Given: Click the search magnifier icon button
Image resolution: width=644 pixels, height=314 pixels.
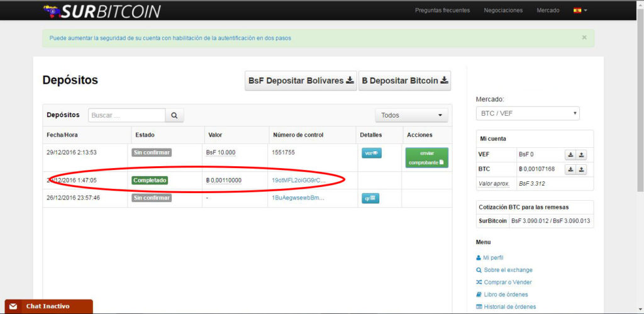Looking at the screenshot, I should 174,115.
